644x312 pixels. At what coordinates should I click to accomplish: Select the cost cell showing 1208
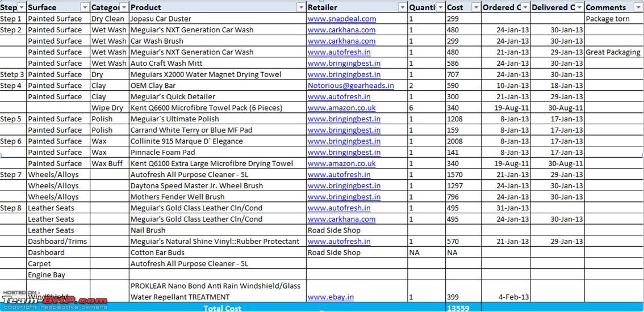[463, 119]
